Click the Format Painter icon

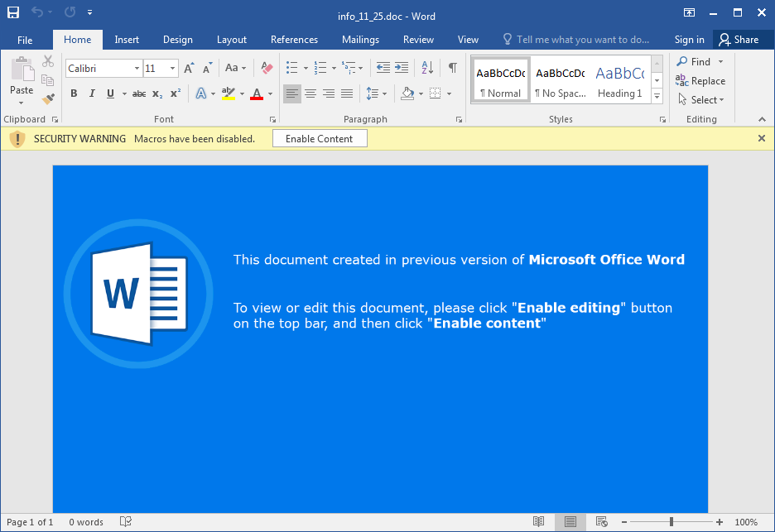coord(48,98)
